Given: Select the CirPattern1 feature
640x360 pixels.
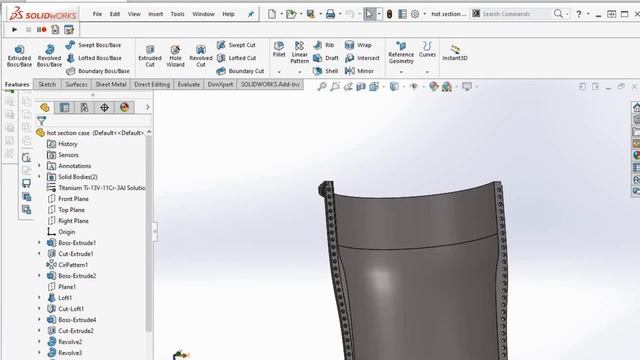Looking at the screenshot, I should click(73, 264).
